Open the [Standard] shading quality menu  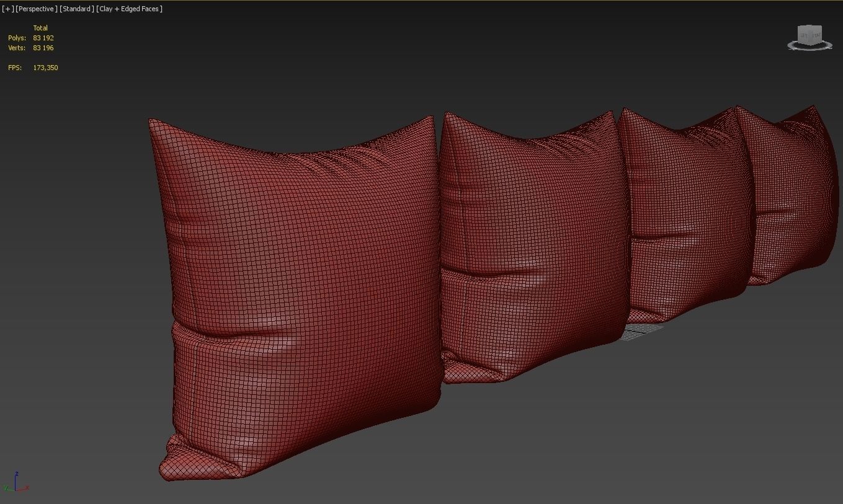(77, 9)
